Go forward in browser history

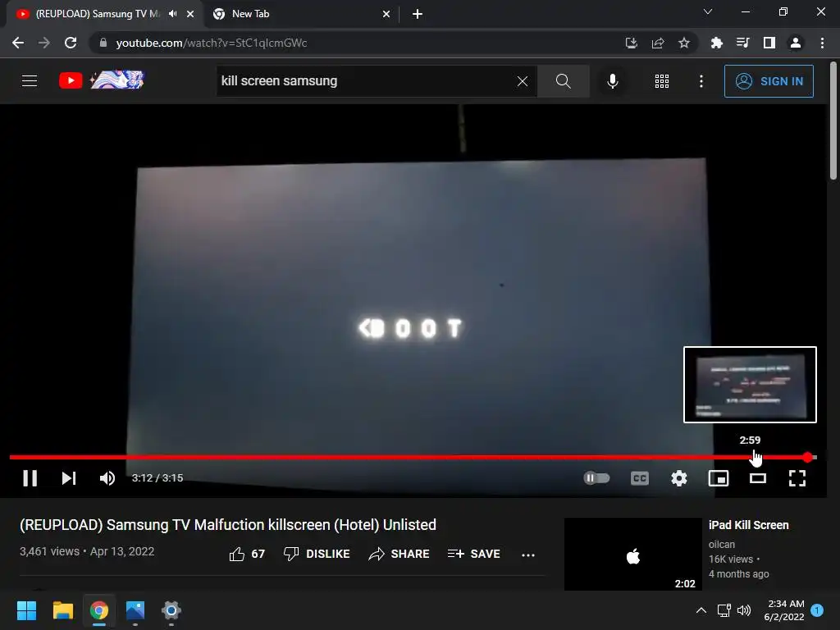pyautogui.click(x=44, y=43)
